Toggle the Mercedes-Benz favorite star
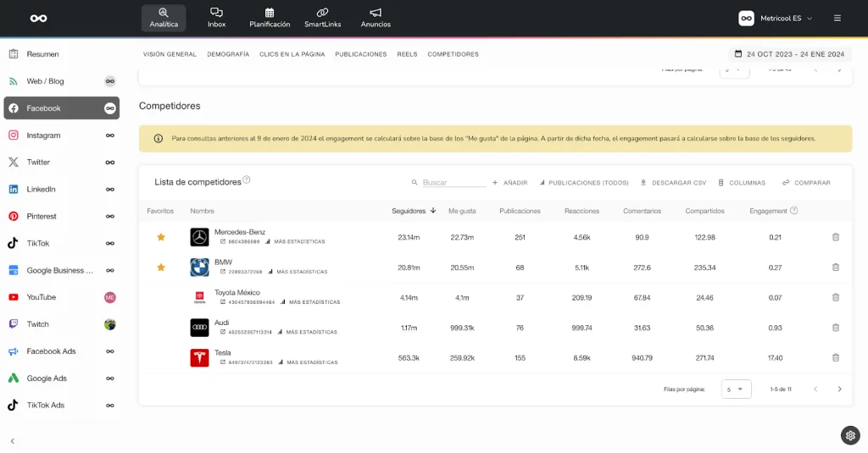 tap(161, 237)
